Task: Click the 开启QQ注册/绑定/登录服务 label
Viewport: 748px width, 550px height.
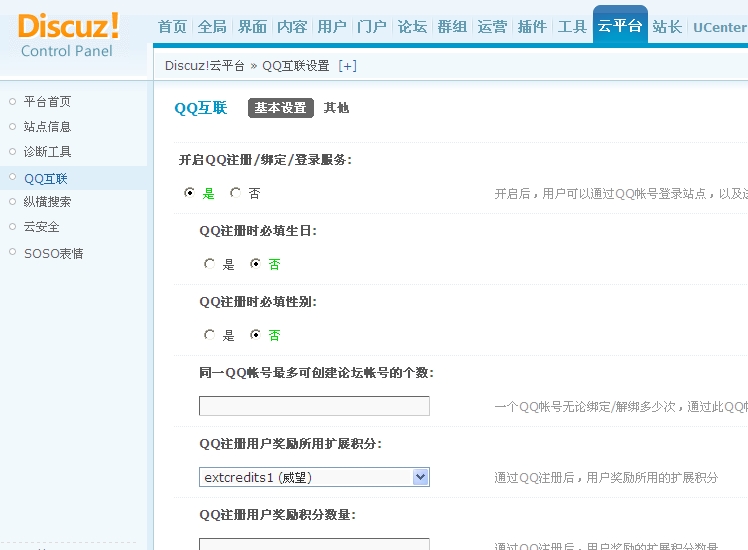Action: point(265,160)
